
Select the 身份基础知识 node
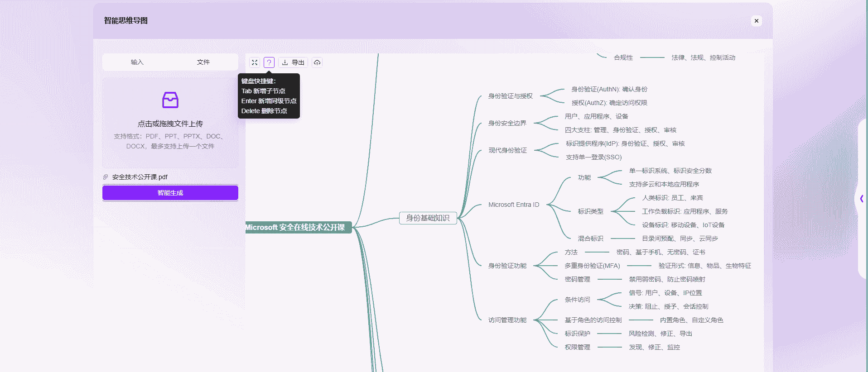(428, 218)
